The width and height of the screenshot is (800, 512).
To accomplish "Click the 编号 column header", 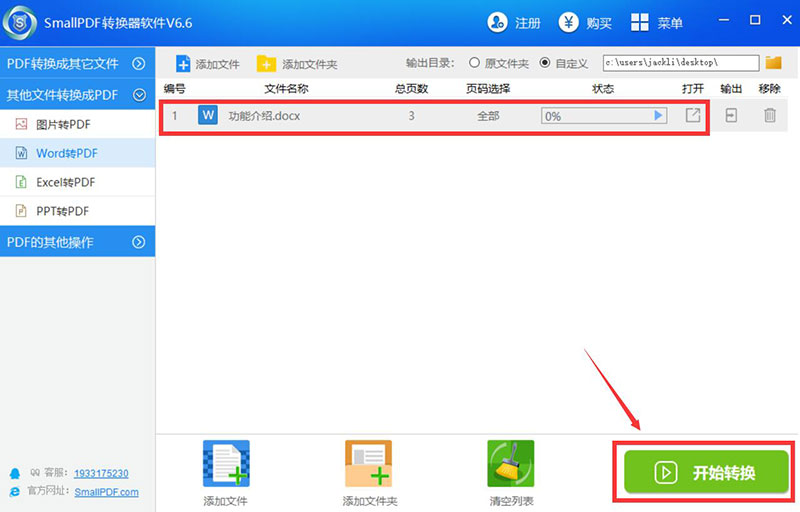I will (174, 89).
